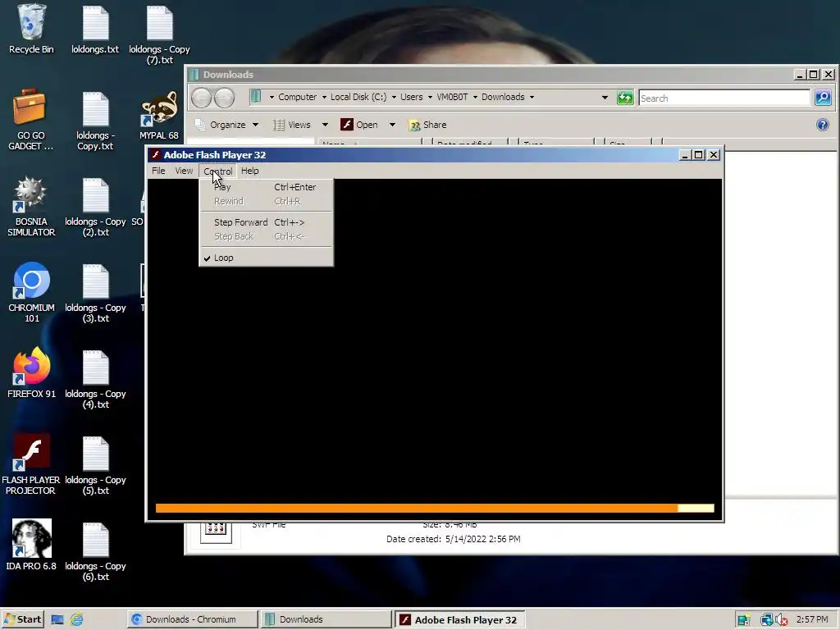
Task: Click the Downloads window refresh icon
Action: [624, 98]
